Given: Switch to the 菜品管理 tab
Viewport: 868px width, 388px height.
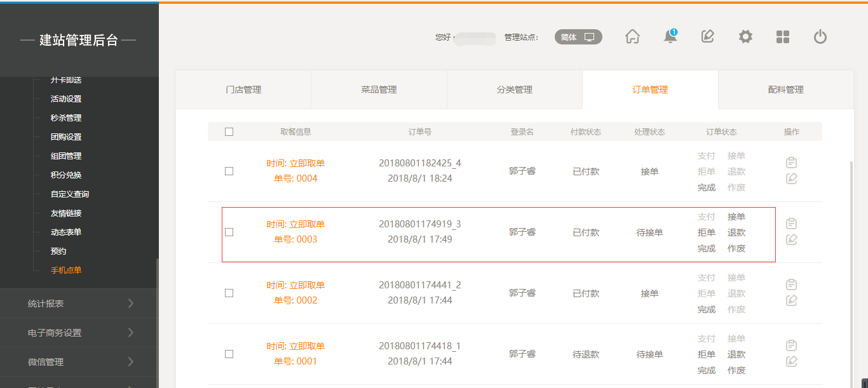Looking at the screenshot, I should [x=379, y=90].
